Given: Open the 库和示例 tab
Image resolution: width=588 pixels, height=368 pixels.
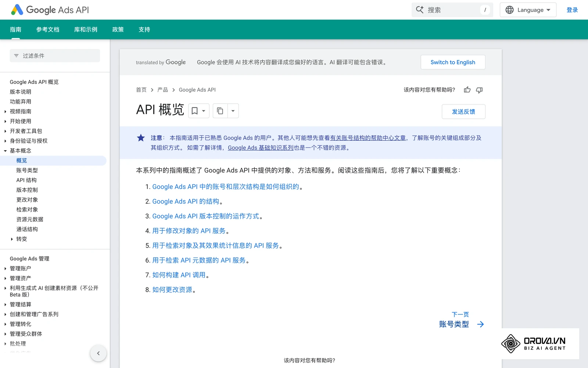Looking at the screenshot, I should (x=86, y=29).
